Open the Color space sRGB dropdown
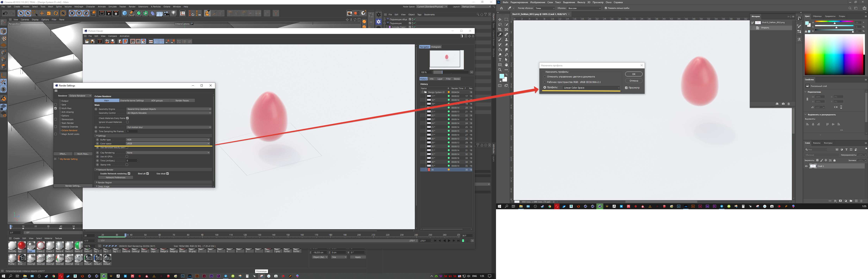868x279 pixels. pyautogui.click(x=168, y=144)
